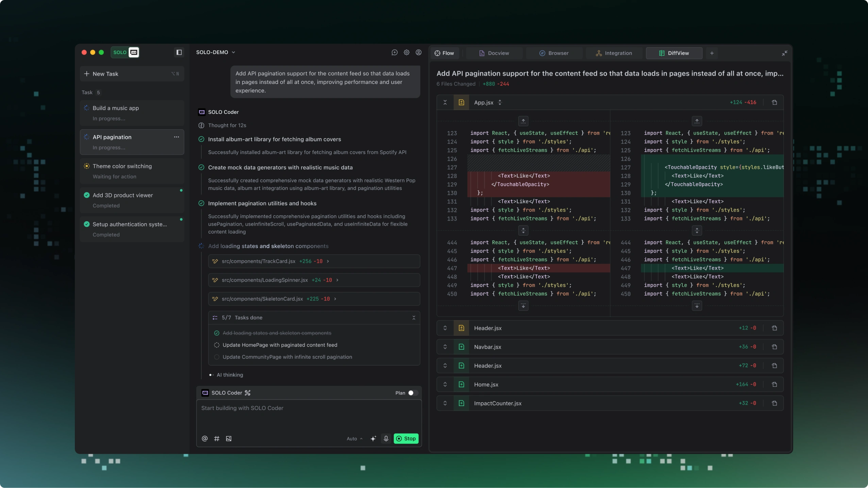The height and width of the screenshot is (488, 868).
Task: Open the Browser tab
Action: (554, 53)
